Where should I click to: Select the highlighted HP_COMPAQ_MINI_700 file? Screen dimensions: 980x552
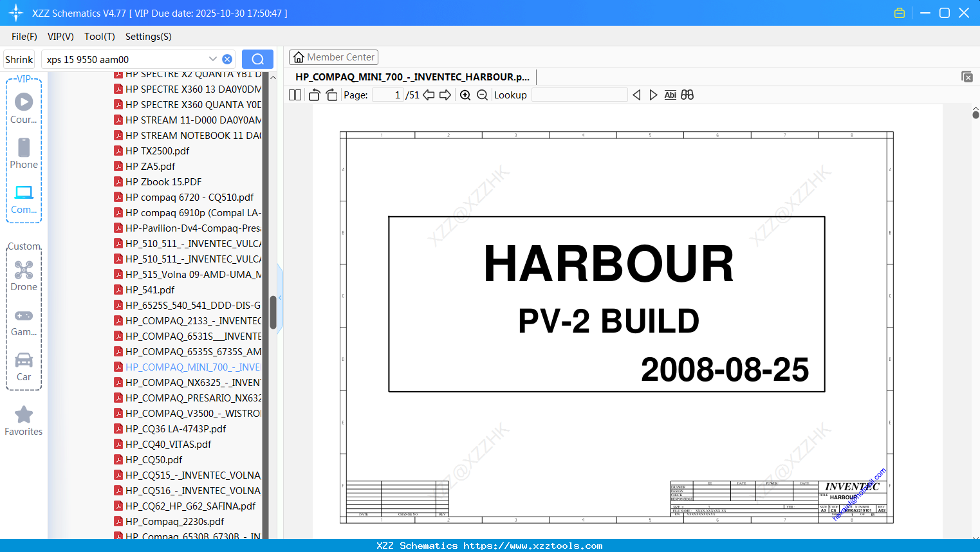click(x=187, y=367)
